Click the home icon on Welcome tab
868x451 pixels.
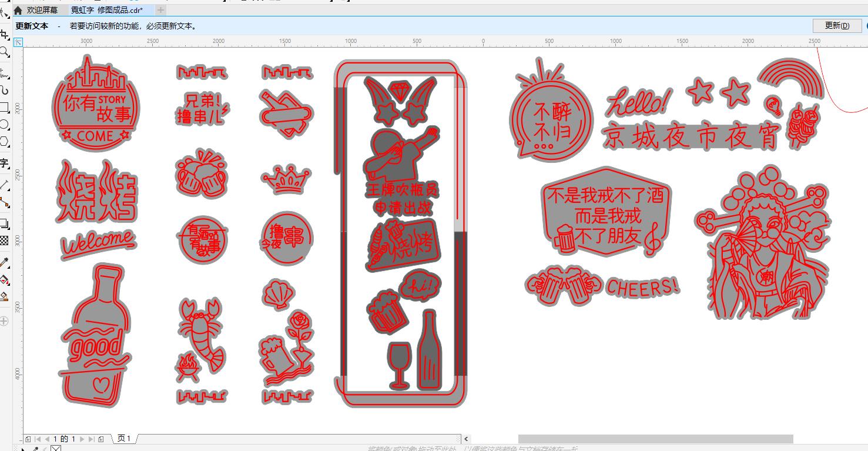click(18, 10)
